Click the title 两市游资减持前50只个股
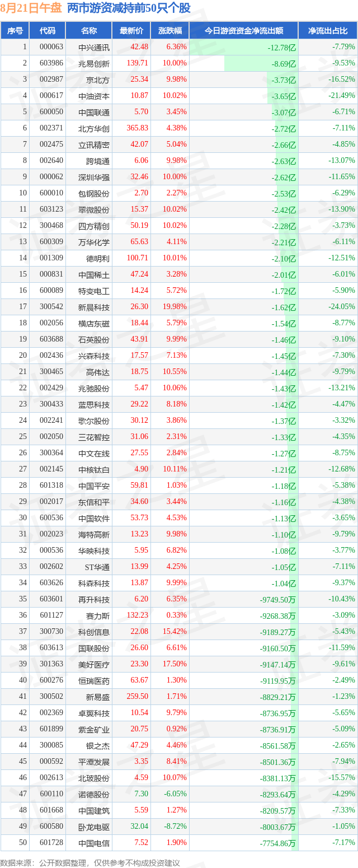Image resolution: width=358 pixels, height=868 pixels. pyautogui.click(x=128, y=8)
